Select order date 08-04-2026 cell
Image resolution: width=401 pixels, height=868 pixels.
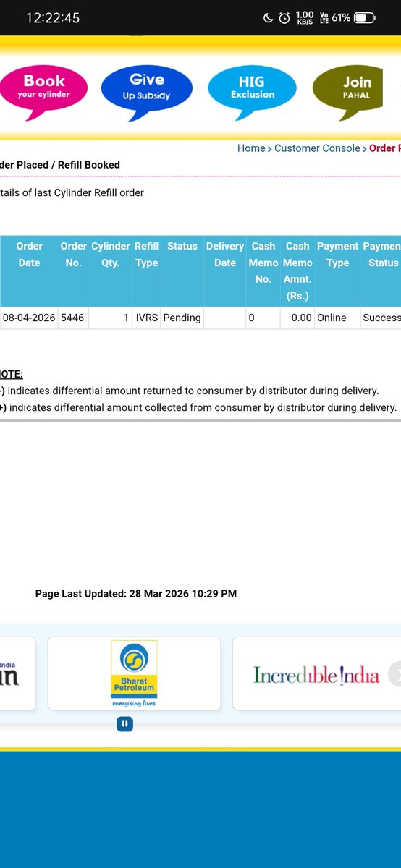29,318
